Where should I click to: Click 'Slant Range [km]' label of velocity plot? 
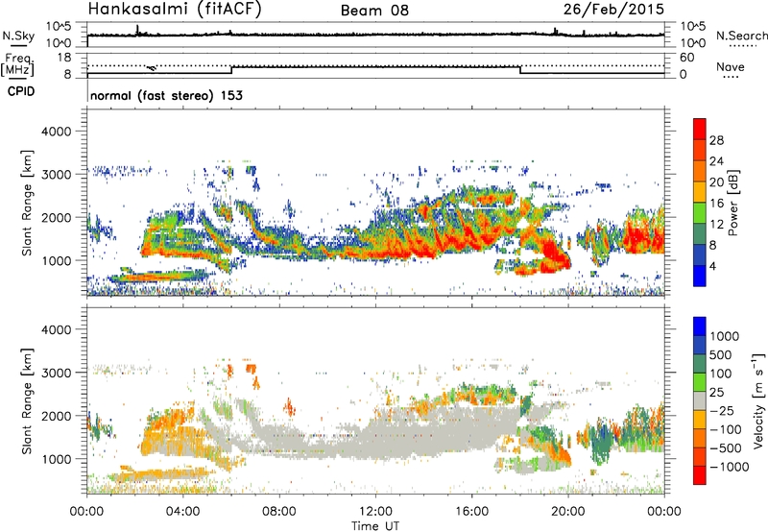coord(27,401)
